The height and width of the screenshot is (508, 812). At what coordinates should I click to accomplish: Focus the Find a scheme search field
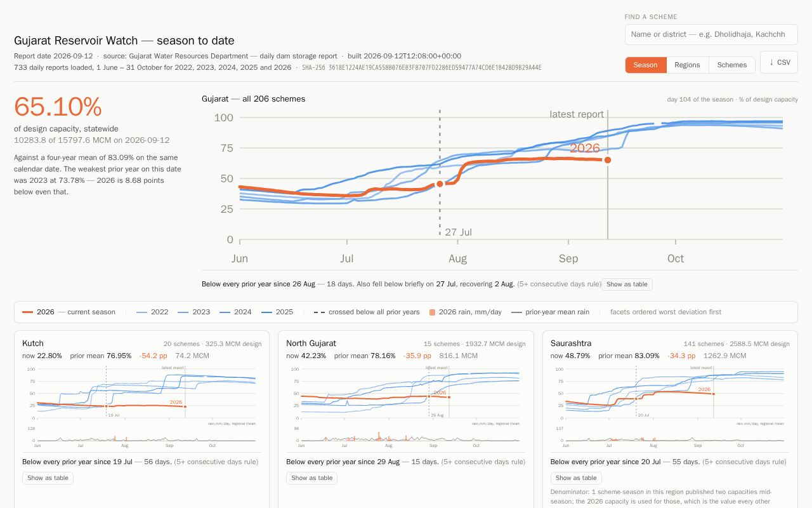click(711, 34)
